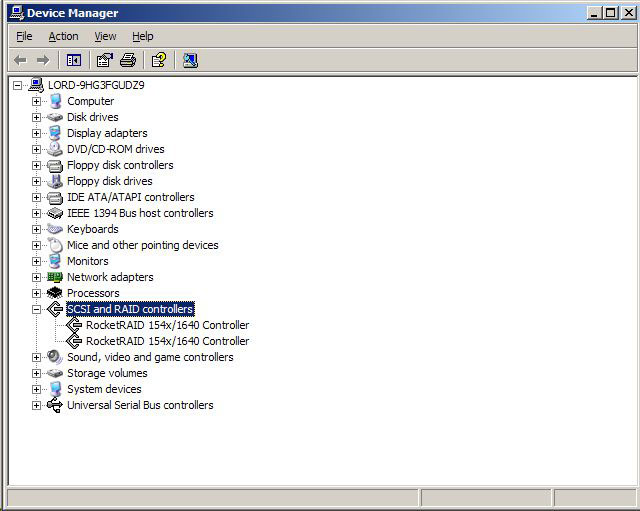
Task: Click the Keyboards icon
Action: pyautogui.click(x=55, y=229)
